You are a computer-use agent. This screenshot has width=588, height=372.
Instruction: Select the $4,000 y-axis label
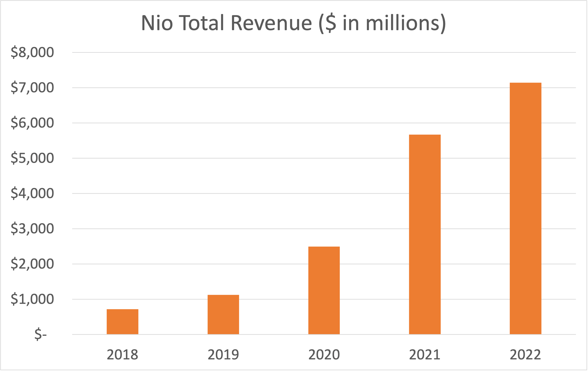32,194
